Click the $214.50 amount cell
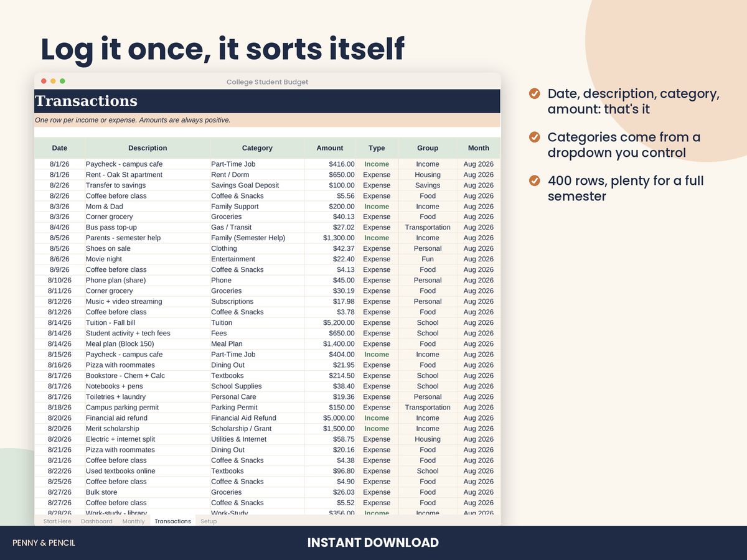 [x=330, y=376]
